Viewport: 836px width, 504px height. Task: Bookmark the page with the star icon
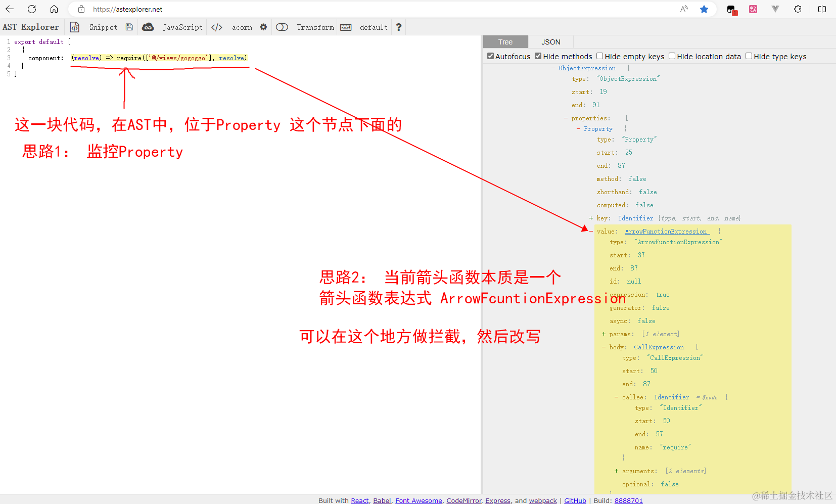click(705, 9)
